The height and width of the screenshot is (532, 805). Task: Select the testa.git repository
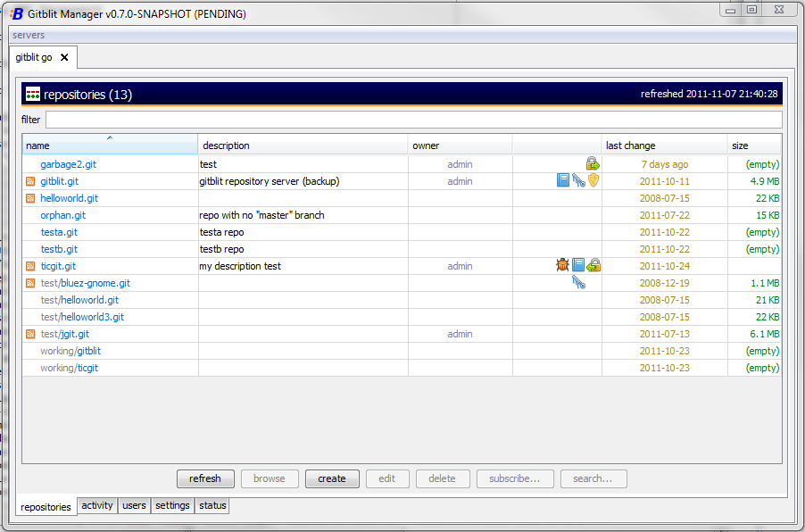coord(59,232)
